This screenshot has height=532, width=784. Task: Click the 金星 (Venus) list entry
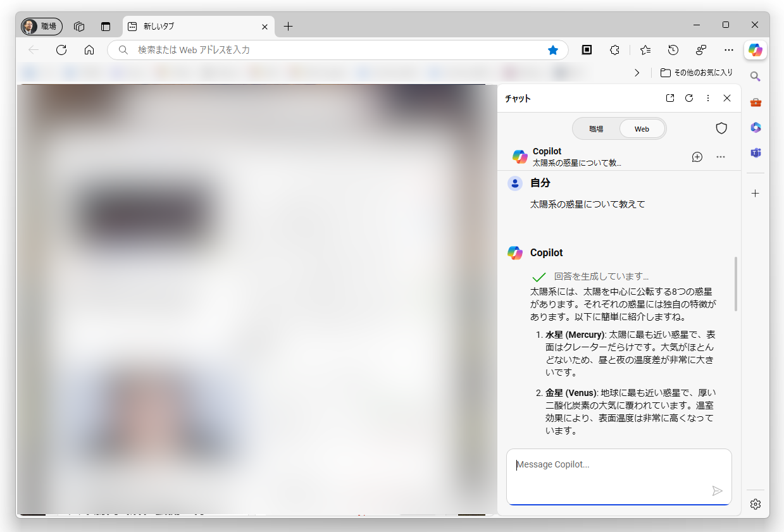(630, 412)
